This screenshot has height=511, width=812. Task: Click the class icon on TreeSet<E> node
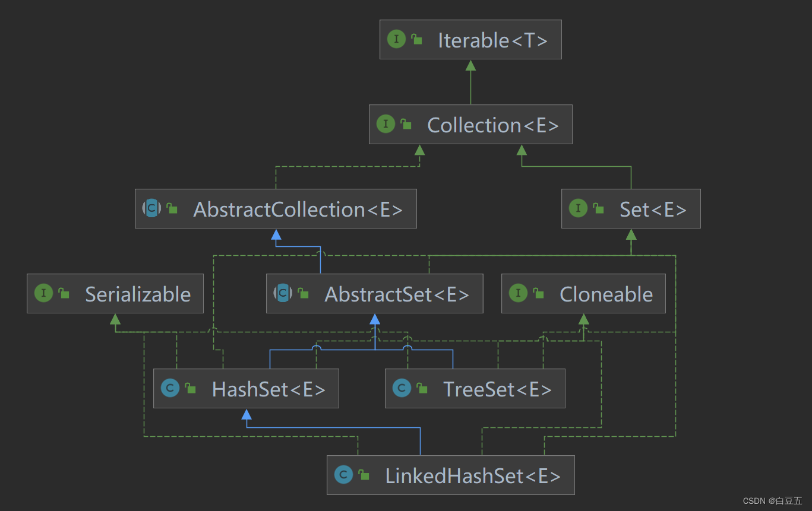click(x=402, y=388)
